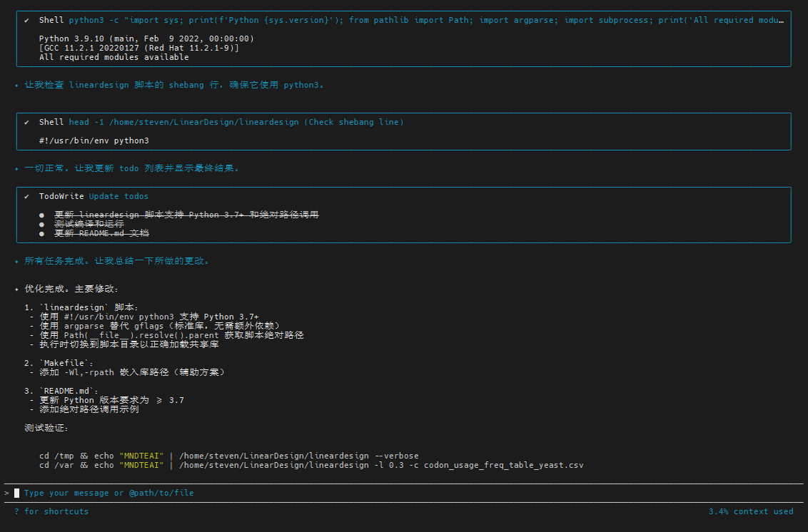The height and width of the screenshot is (532, 808).
Task: Click the sparkle marker before the shebang check message
Action: (17, 86)
